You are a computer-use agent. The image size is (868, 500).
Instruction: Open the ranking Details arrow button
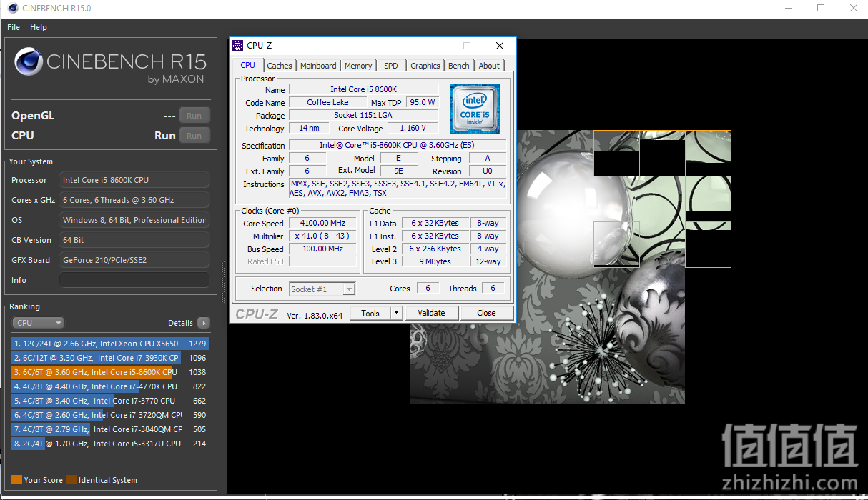204,323
